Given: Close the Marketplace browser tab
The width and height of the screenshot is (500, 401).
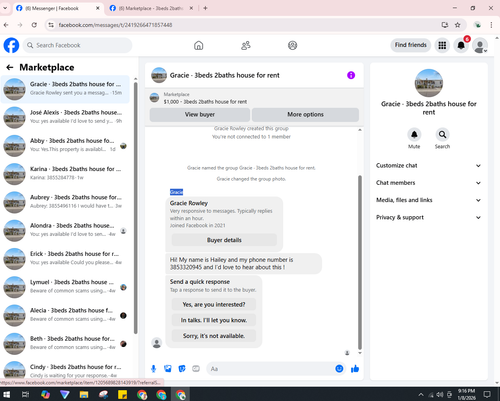Looking at the screenshot, I should [191, 8].
